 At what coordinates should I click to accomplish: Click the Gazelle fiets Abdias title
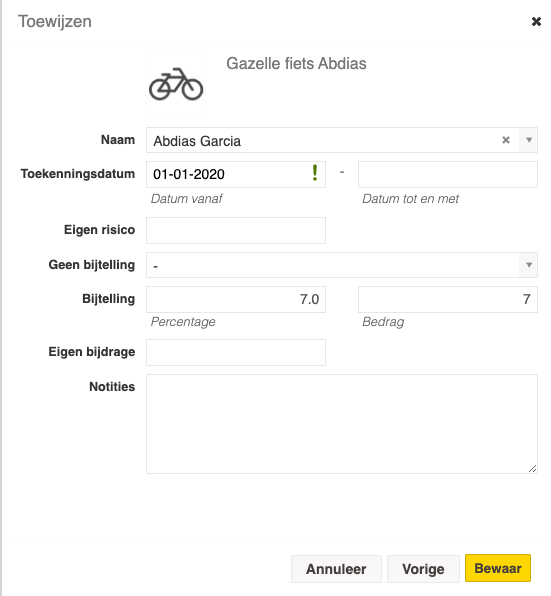click(x=296, y=64)
